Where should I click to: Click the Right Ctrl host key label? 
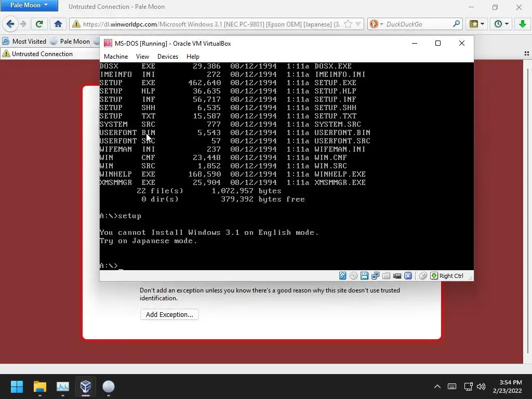pos(451,276)
